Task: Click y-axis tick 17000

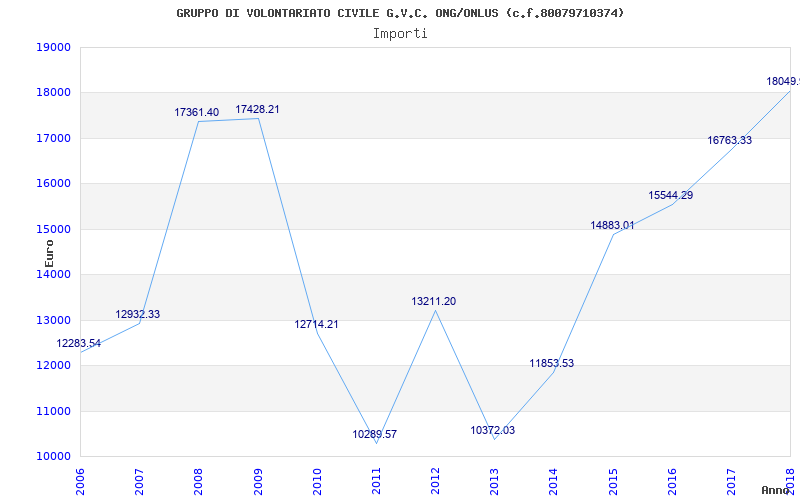Action: click(x=53, y=138)
